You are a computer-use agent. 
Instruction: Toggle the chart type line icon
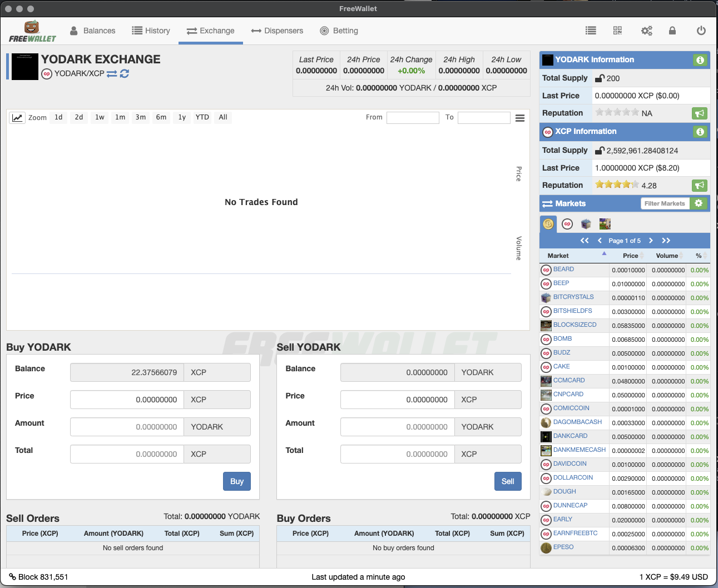(x=17, y=117)
